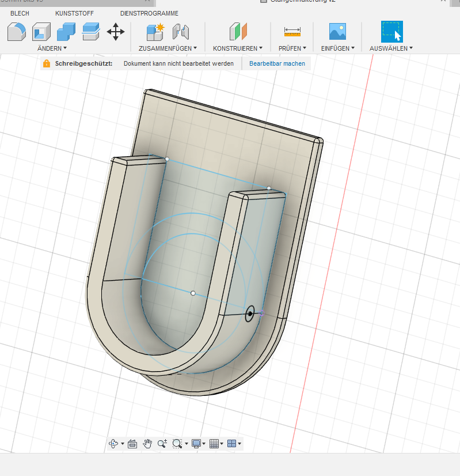Open the arrow next to Viewports icon

coord(239,444)
